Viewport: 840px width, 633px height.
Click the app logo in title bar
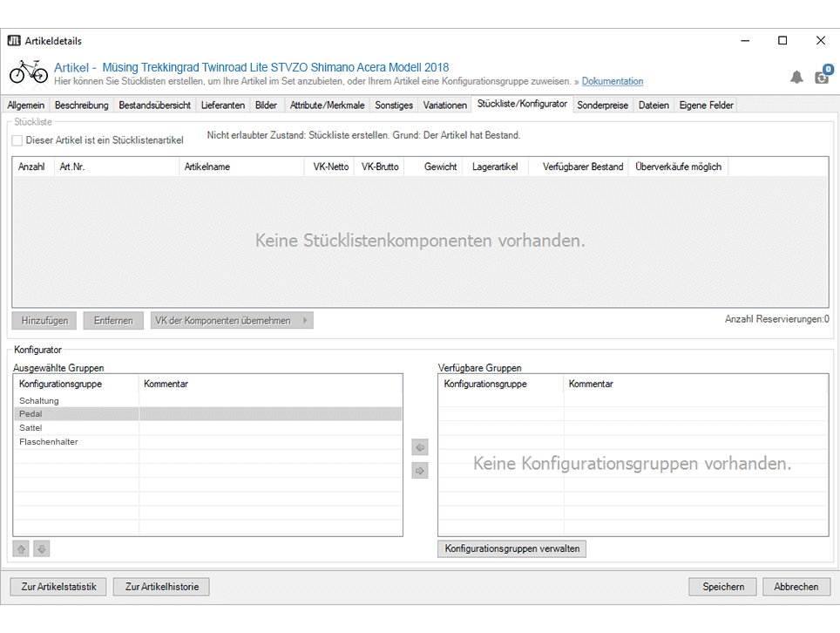[x=14, y=41]
